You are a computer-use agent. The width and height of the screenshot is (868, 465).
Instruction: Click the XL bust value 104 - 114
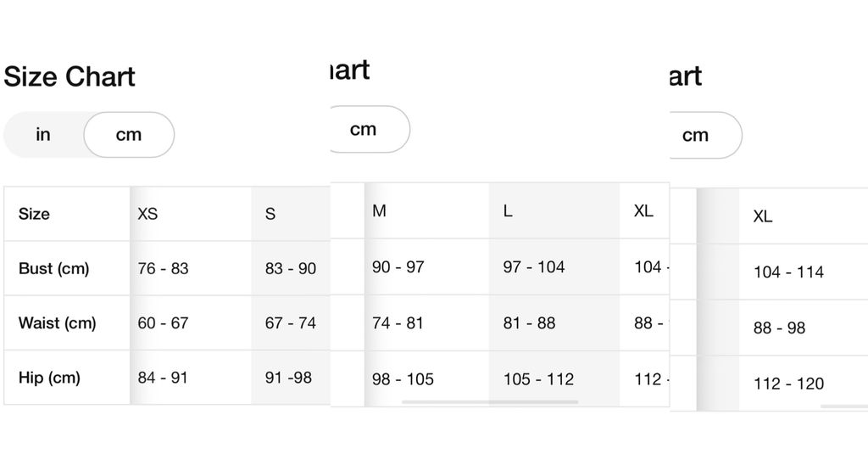click(x=789, y=272)
